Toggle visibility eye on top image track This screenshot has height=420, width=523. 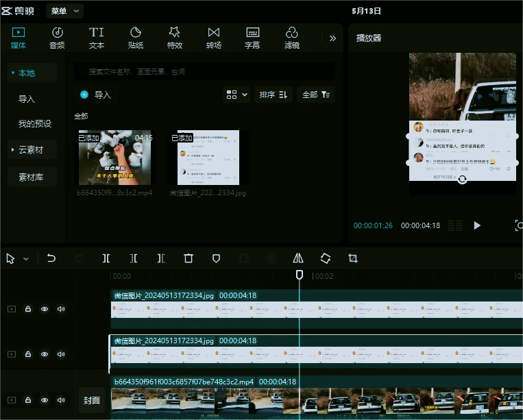pos(45,309)
